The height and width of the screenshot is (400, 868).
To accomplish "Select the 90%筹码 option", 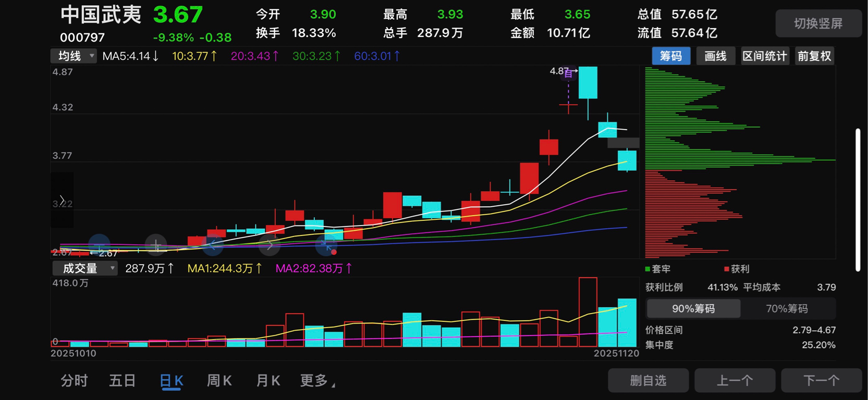I will (693, 308).
